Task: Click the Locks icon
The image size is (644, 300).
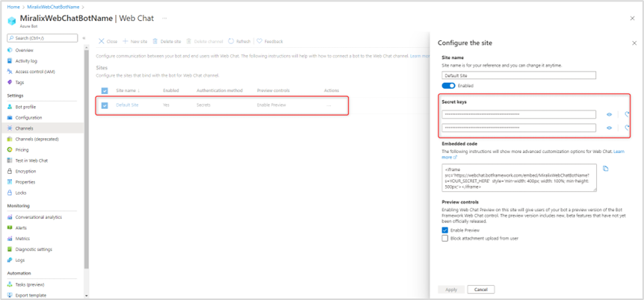Action: click(10, 193)
